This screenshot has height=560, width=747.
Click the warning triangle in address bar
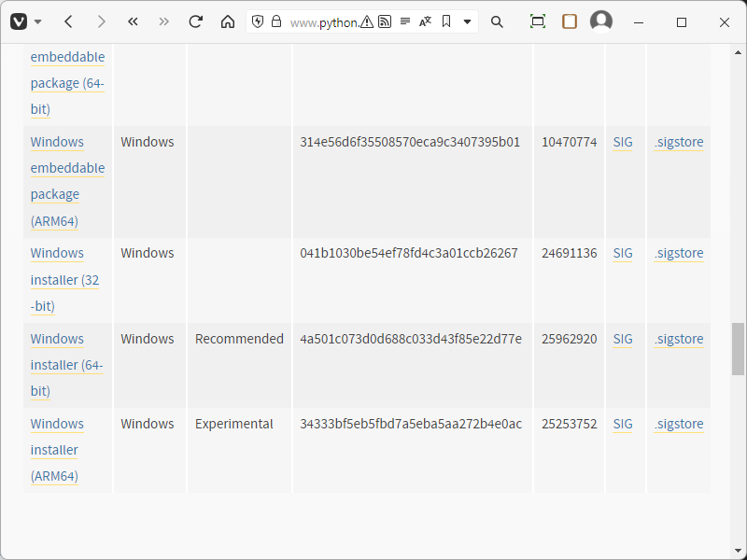[367, 21]
